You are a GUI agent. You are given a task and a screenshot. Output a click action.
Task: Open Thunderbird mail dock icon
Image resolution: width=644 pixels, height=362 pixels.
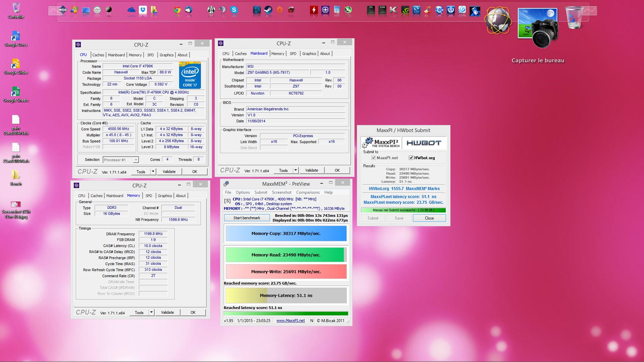pyautogui.click(x=189, y=10)
